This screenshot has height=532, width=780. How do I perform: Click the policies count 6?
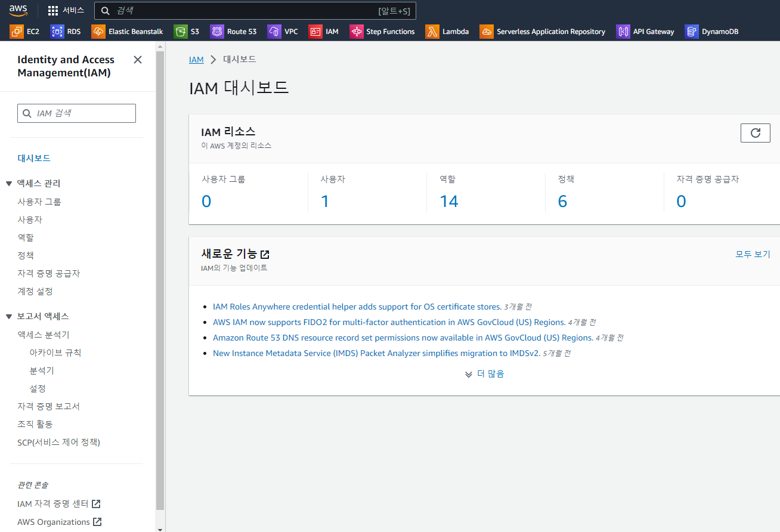coord(562,202)
